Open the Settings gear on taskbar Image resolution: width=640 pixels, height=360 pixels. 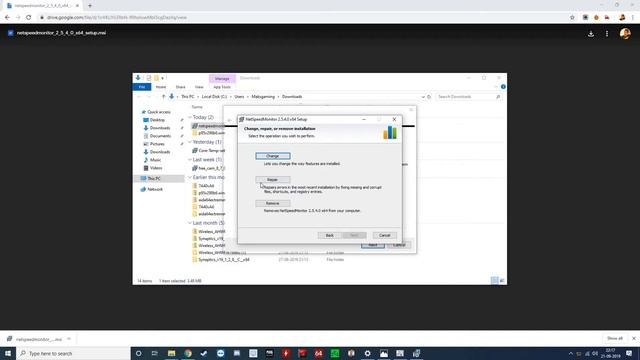click(367, 353)
